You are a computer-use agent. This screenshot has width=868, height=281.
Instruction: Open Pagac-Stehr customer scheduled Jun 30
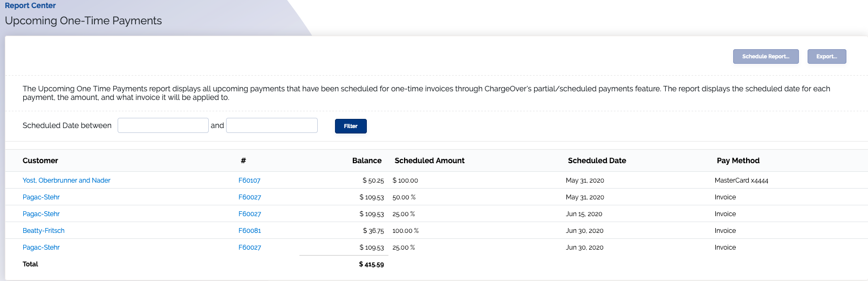tap(41, 247)
